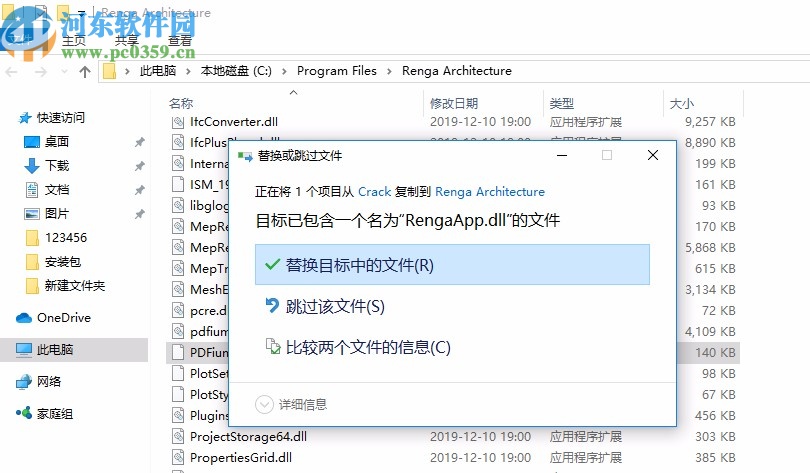Click the green checkmark replace icon

(x=272, y=265)
